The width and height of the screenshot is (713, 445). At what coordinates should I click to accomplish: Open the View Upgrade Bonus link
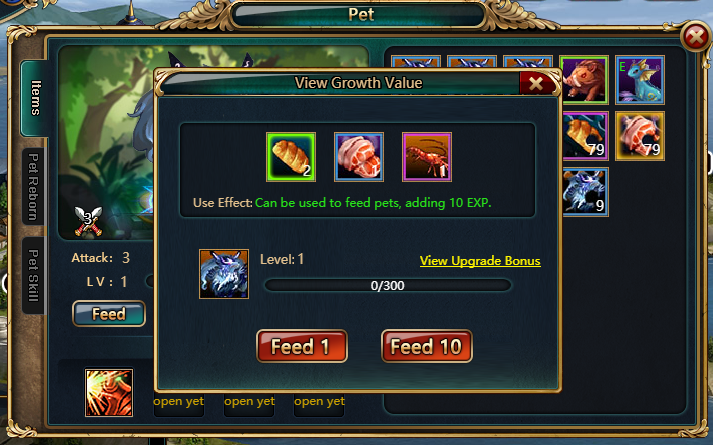(480, 261)
